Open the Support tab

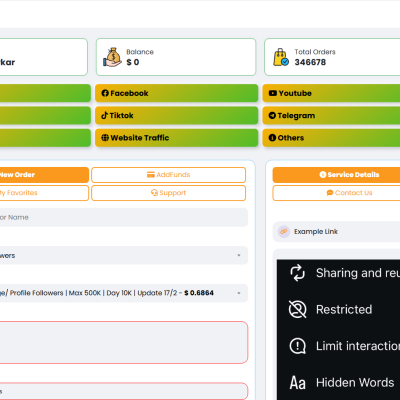coord(169,193)
